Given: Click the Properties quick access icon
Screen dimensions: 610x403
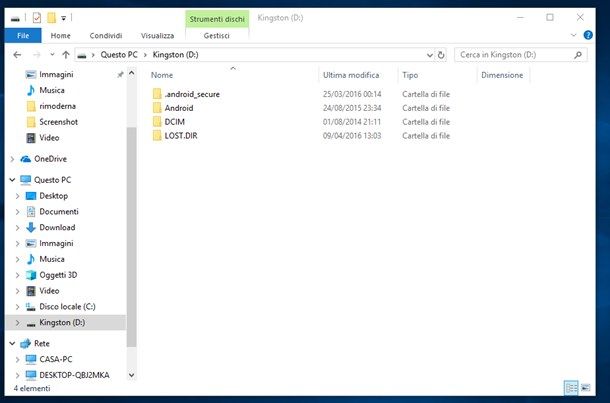Looking at the screenshot, I should (37, 18).
